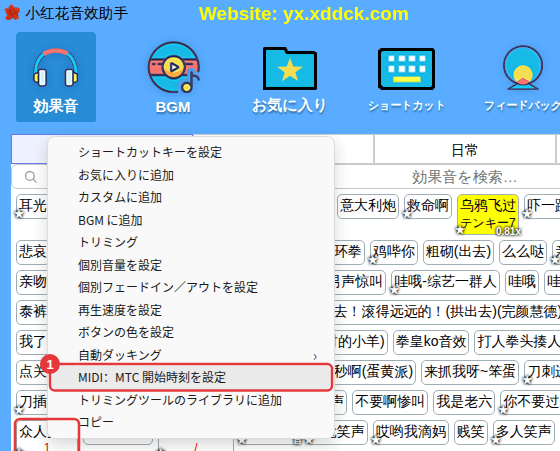Screen dimensions: 560x451
Task: Open the お気に入り star folder
Action: tap(289, 80)
